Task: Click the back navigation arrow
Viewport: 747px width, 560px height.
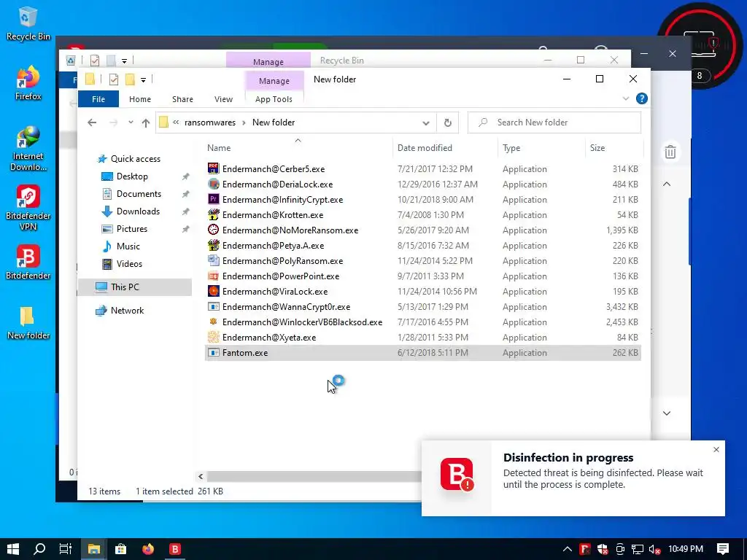Action: [92, 122]
